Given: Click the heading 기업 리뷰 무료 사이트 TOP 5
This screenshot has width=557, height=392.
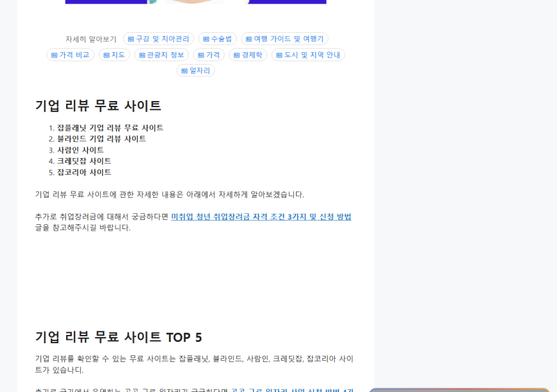Looking at the screenshot, I should coord(118,337).
